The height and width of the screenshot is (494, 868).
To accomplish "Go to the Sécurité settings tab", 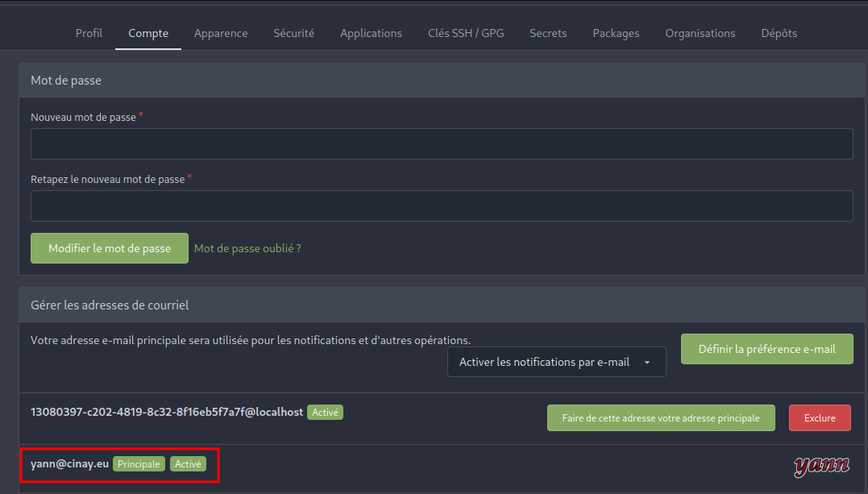I will [x=293, y=33].
